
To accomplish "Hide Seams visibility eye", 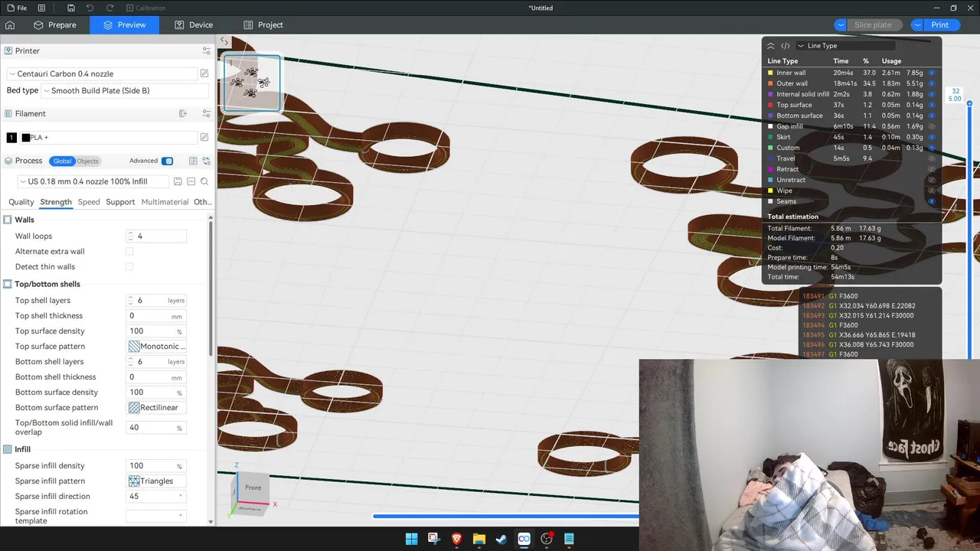I will (932, 201).
